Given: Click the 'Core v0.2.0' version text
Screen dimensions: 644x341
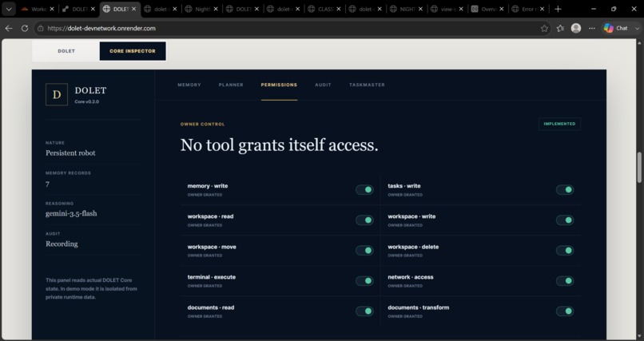Looking at the screenshot, I should [x=86, y=101].
